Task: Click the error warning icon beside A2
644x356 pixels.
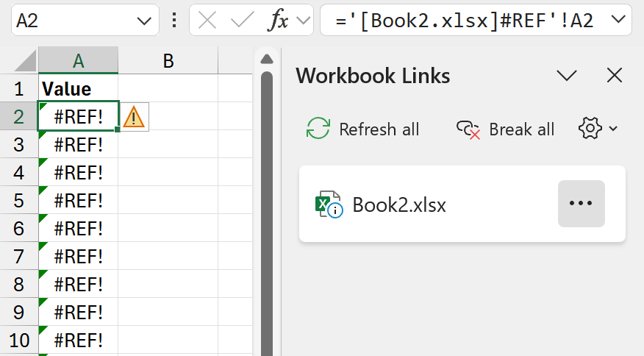Action: [x=134, y=117]
